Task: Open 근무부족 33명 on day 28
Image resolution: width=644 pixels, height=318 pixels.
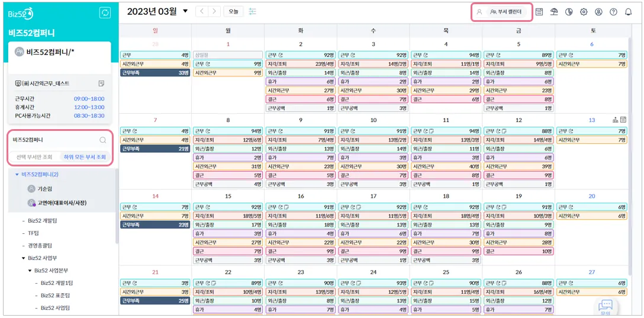Action: coord(155,73)
